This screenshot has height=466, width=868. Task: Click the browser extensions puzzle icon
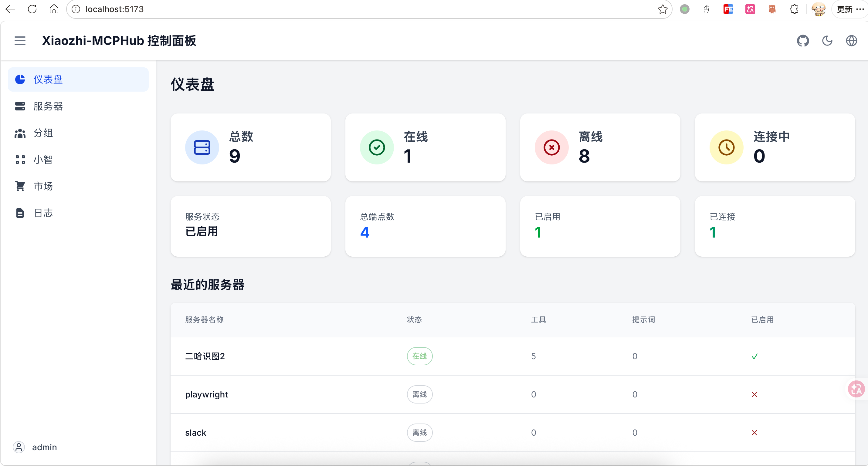[794, 9]
